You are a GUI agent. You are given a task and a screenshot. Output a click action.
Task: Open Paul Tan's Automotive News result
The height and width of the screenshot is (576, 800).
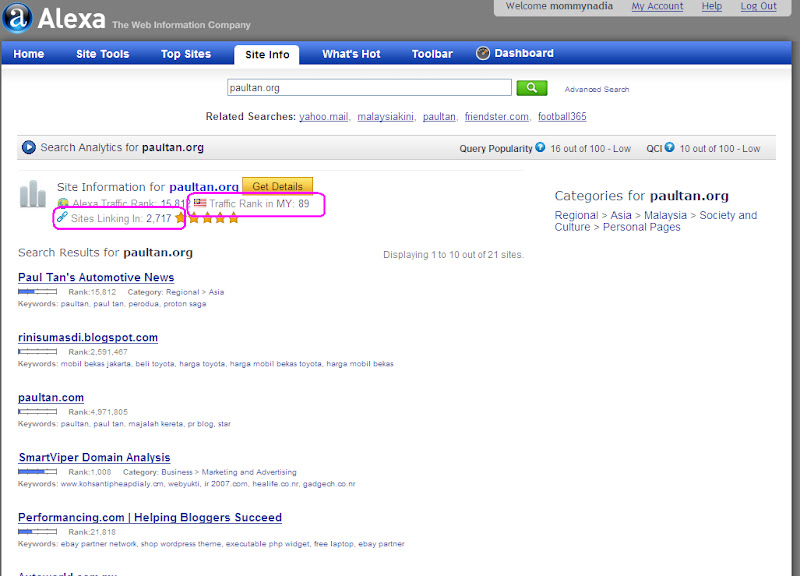coord(96,278)
